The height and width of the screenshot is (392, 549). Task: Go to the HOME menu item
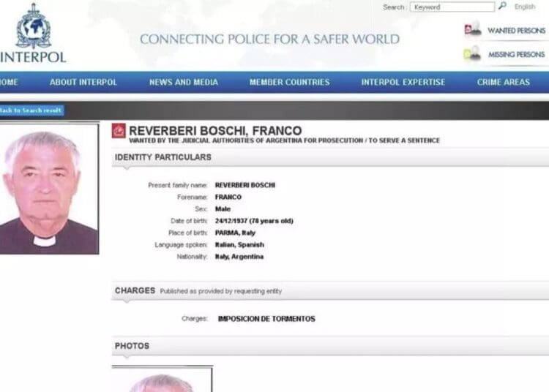(x=9, y=82)
